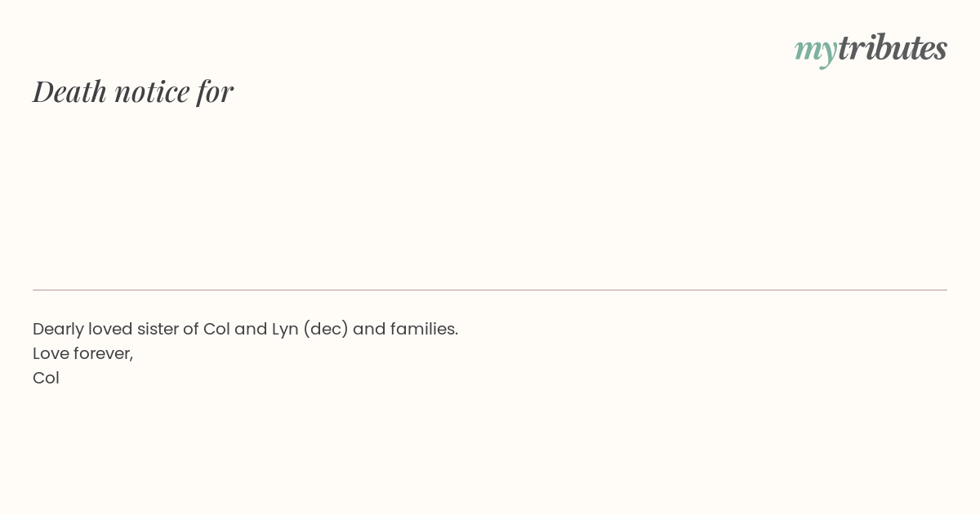
Task: Click the word "notice" in the heading
Action: 152,92
